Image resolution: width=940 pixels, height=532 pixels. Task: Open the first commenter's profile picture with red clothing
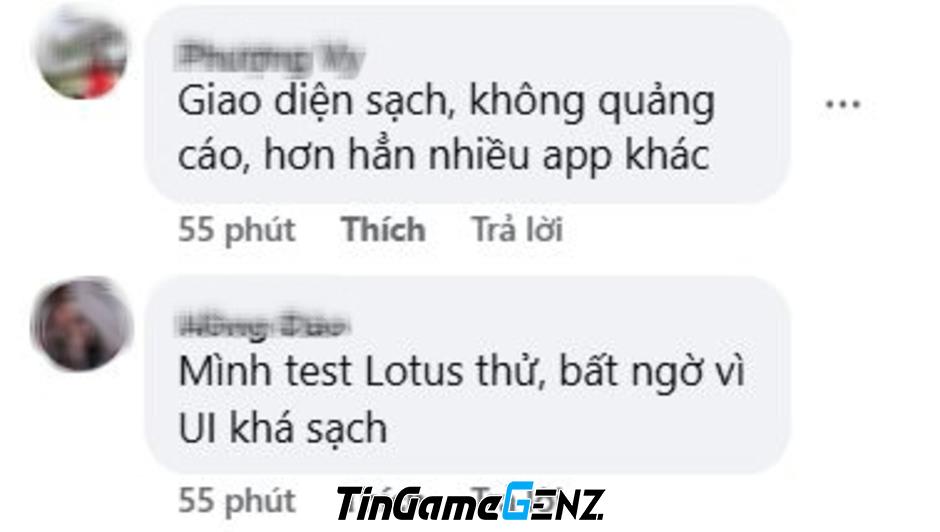82,54
